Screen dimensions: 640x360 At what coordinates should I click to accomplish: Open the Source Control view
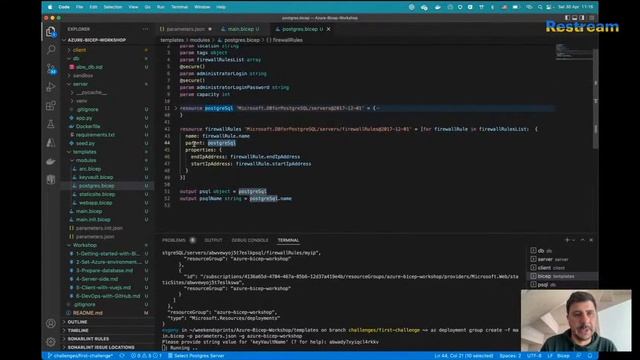pyautogui.click(x=51, y=69)
